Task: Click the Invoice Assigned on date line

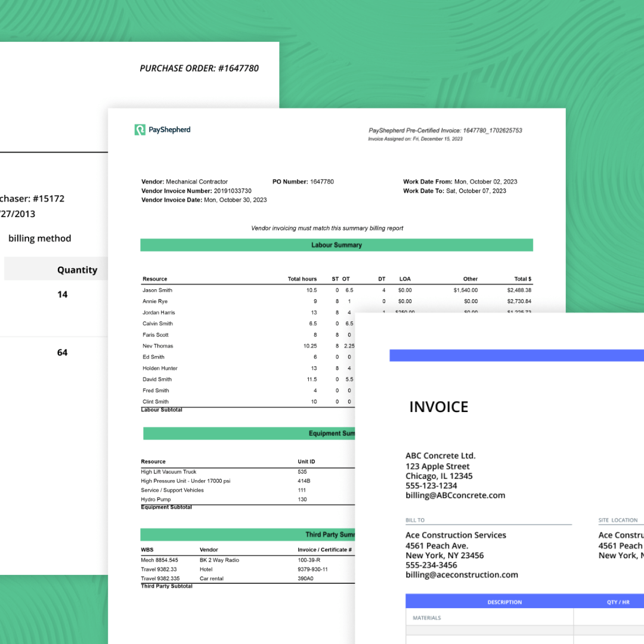Action: point(415,139)
